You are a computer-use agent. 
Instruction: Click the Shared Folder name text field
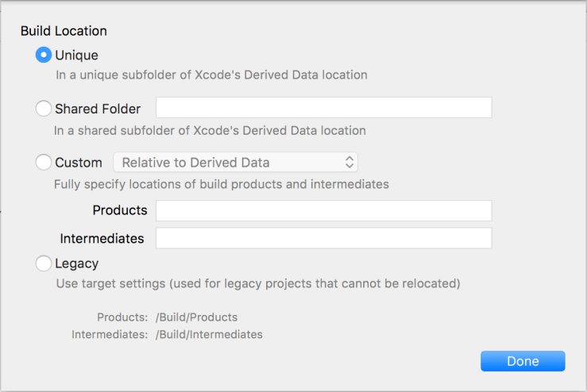pos(323,108)
